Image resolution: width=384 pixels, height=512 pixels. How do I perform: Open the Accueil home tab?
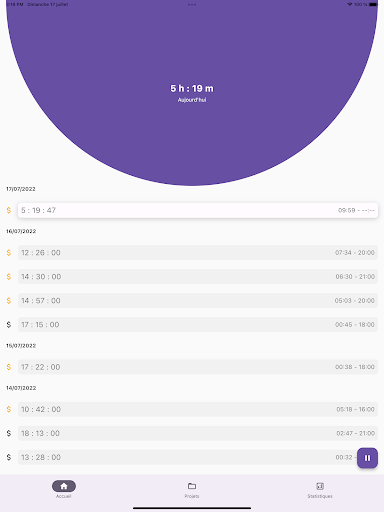click(x=64, y=489)
